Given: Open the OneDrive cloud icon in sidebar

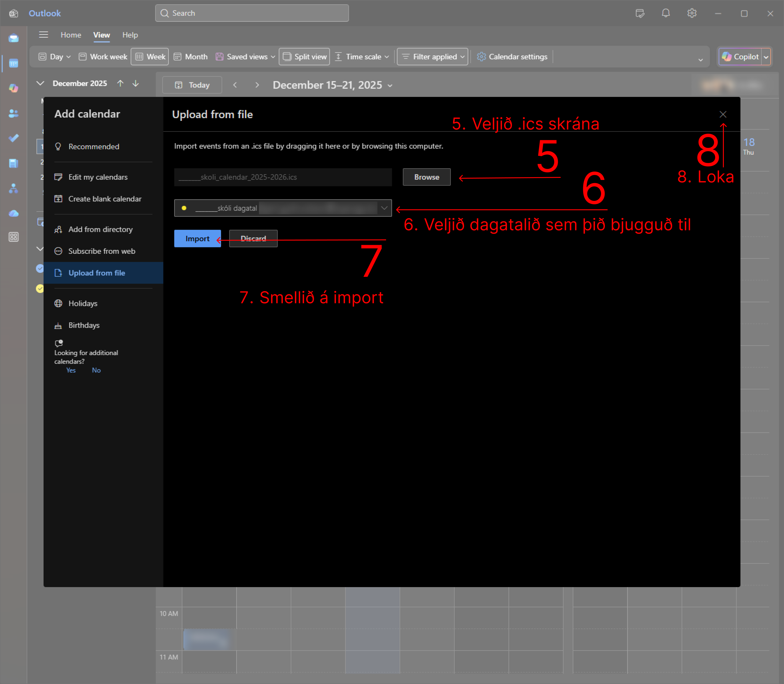Looking at the screenshot, I should coord(13,213).
